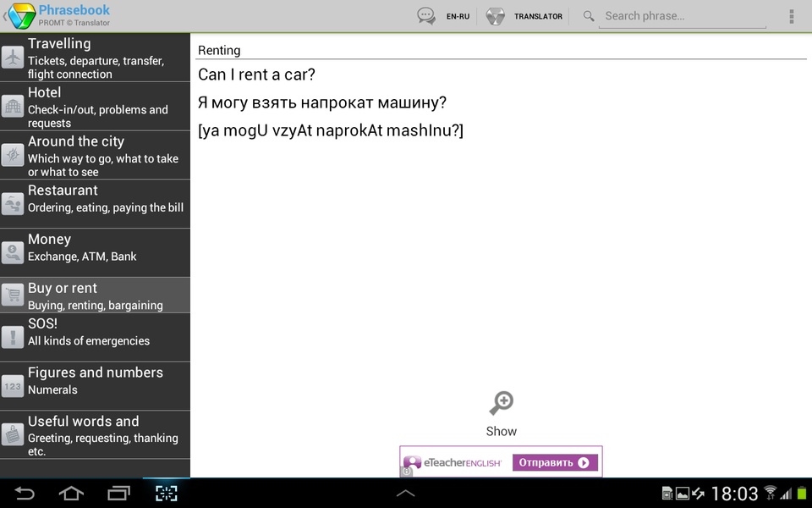The width and height of the screenshot is (812, 508).
Task: Tap the airplane Travelling icon
Action: coord(13,57)
